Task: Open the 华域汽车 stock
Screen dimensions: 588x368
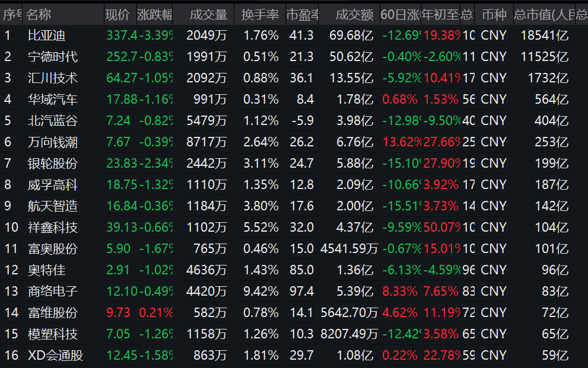Action: click(53, 100)
